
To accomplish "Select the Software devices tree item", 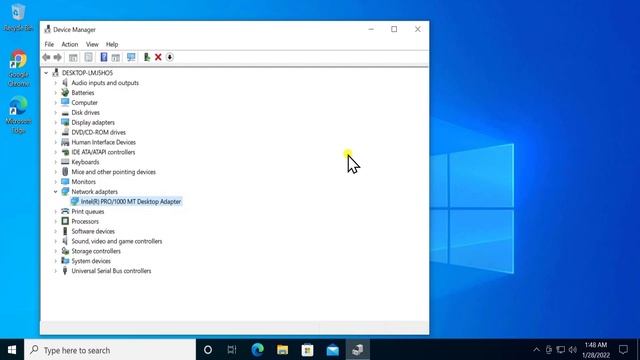I will 93,231.
